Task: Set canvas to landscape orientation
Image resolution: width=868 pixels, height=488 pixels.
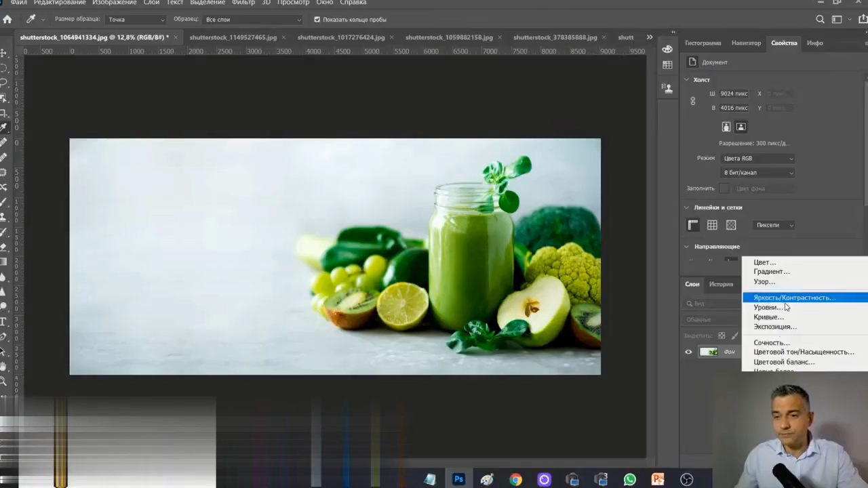Action: [741, 127]
